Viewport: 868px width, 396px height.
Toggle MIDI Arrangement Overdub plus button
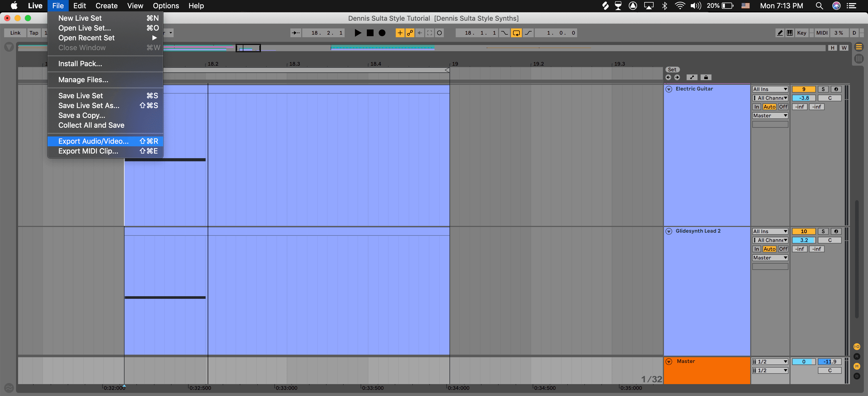400,33
